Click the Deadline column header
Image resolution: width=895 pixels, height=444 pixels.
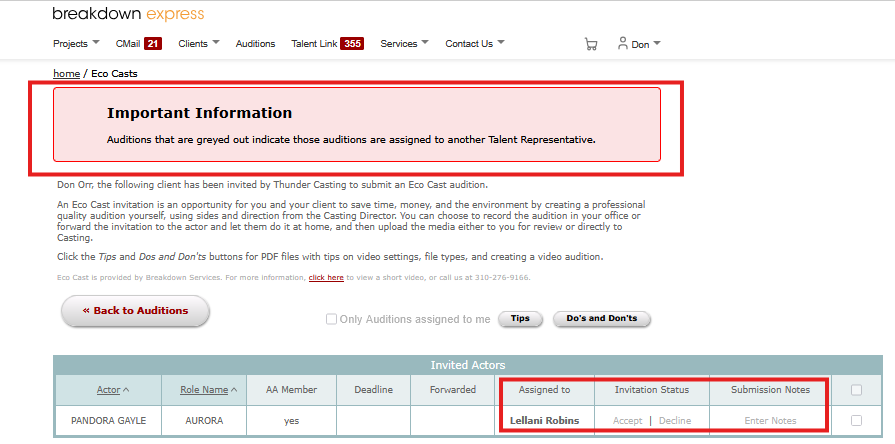coord(373,390)
